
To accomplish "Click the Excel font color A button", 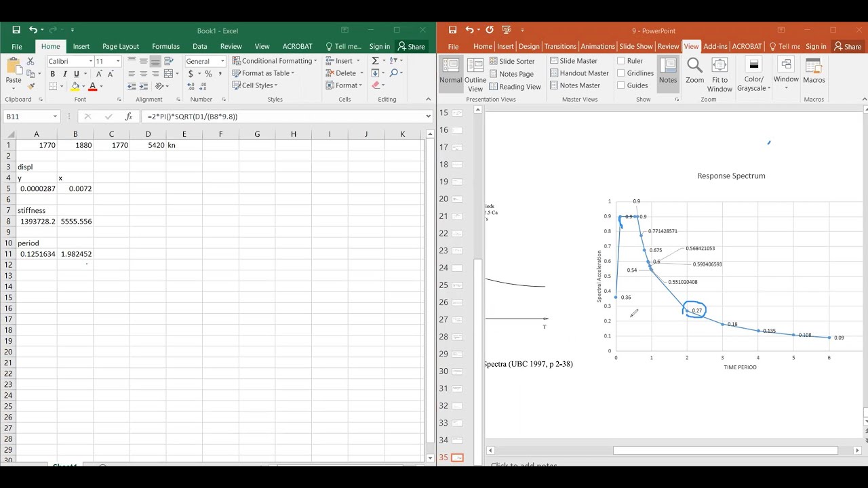I will coord(92,86).
